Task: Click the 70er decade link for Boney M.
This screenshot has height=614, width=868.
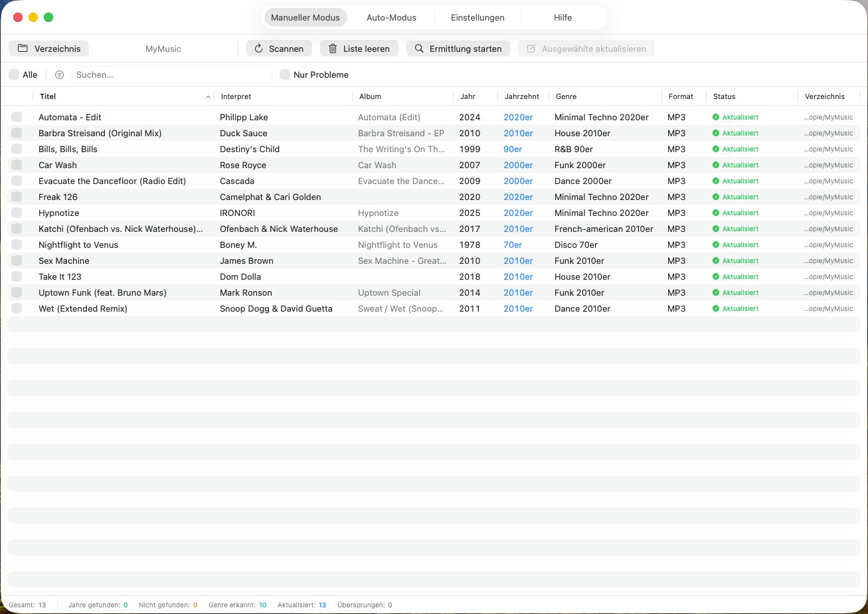Action: [x=513, y=245]
